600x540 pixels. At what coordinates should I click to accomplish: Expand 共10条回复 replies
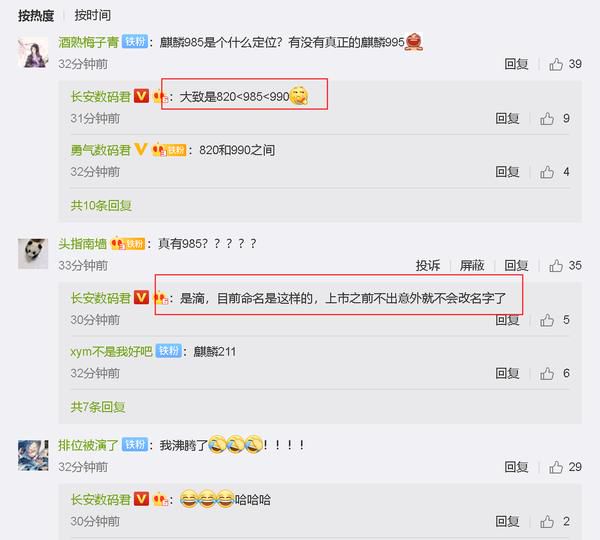coord(101,206)
